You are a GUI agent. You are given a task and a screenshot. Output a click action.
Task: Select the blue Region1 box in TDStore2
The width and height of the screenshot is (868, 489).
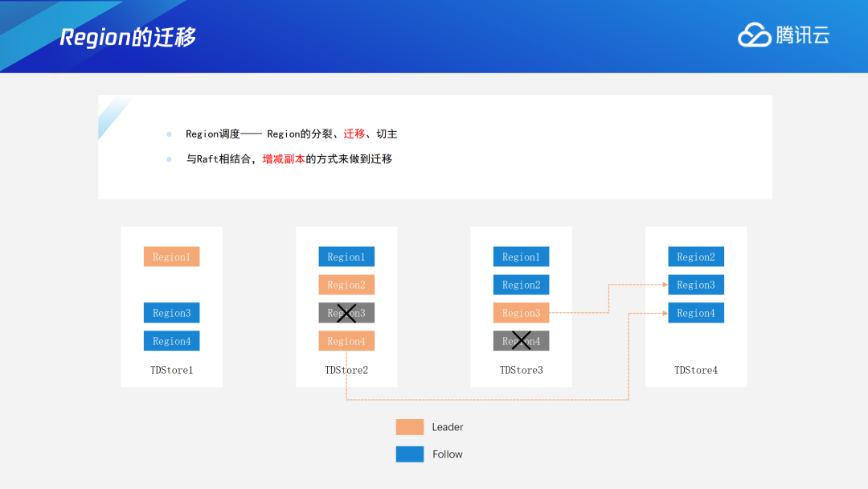click(x=346, y=257)
